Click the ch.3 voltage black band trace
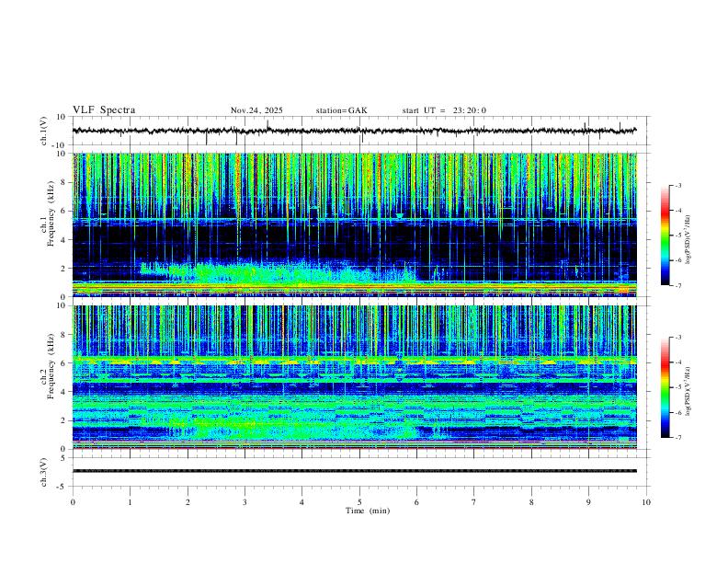The width and height of the screenshot is (728, 563). 355,471
